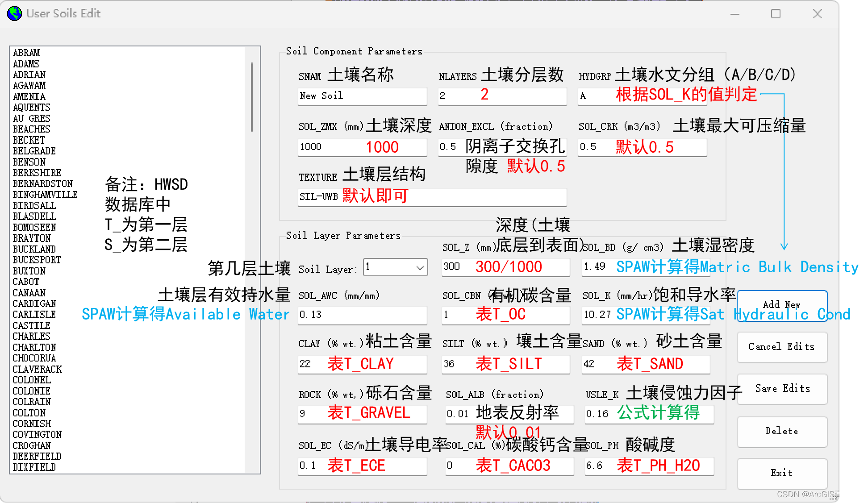Image resolution: width=868 pixels, height=503 pixels.
Task: Click the SOL_ZMX field showing 1000
Action: click(363, 147)
